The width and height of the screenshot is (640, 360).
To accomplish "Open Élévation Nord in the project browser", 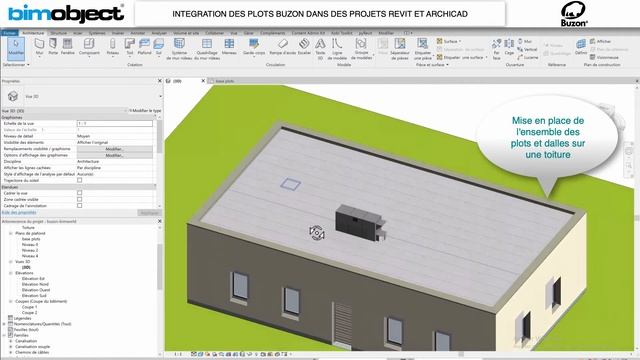I will coord(35,284).
